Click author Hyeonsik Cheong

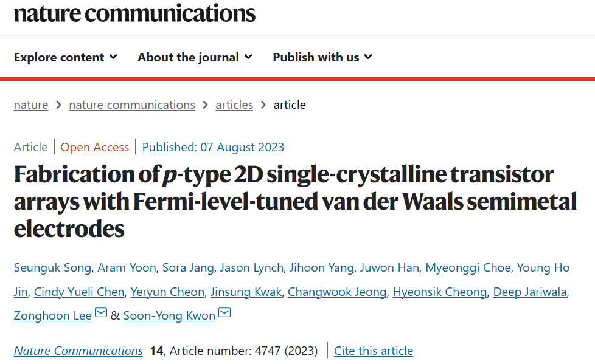click(440, 292)
